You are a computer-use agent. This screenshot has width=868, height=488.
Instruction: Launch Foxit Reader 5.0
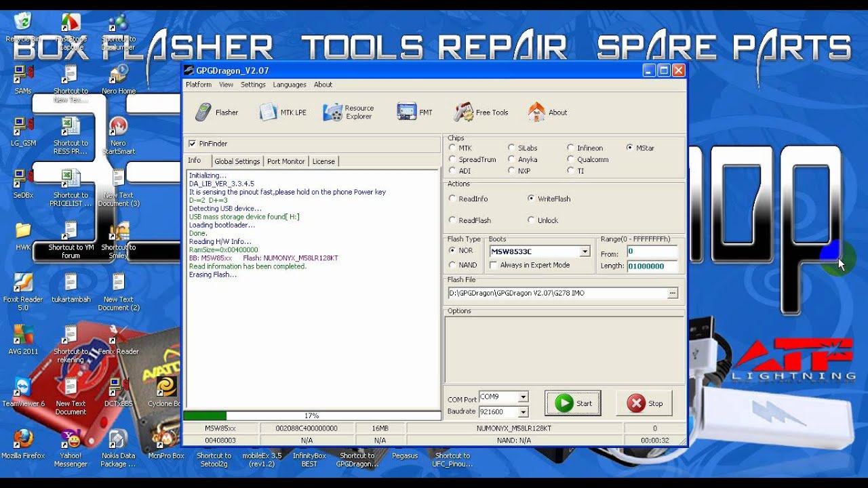(23, 291)
